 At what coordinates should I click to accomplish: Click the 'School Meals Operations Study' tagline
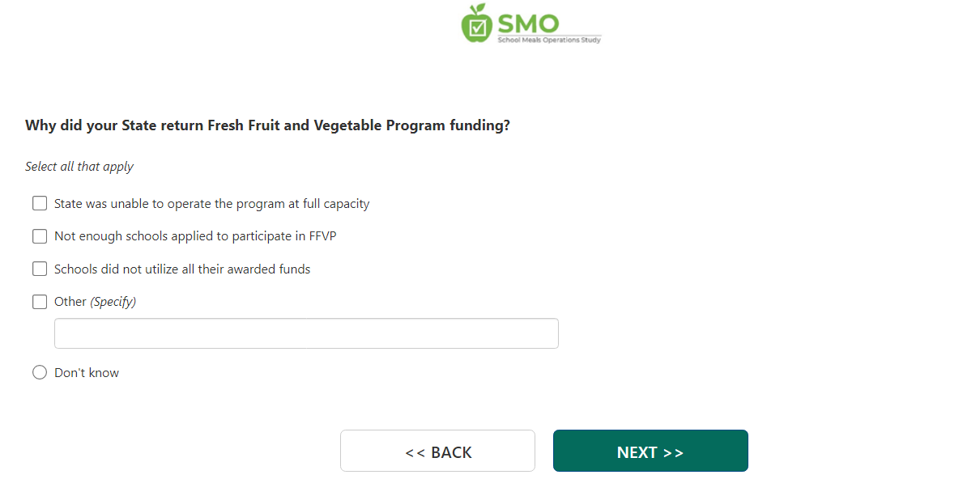click(549, 39)
